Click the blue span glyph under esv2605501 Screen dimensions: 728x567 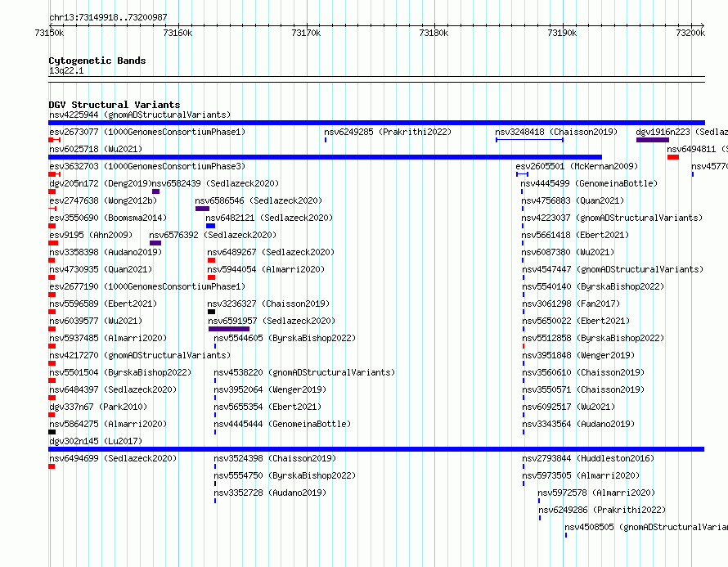point(523,174)
